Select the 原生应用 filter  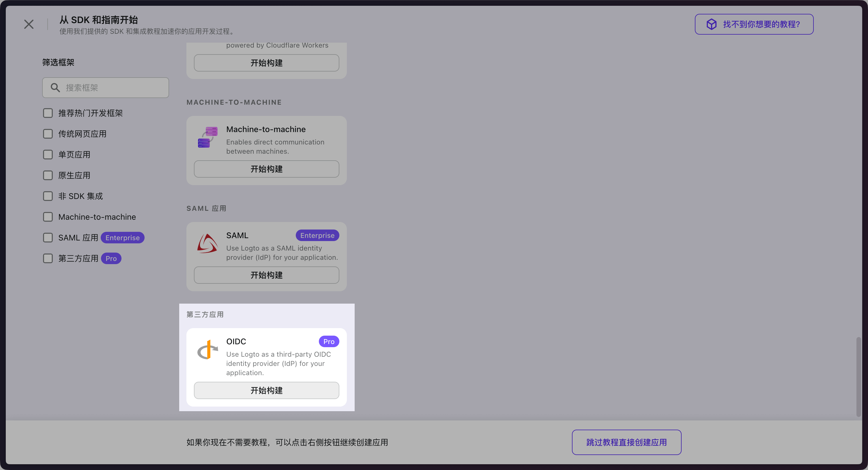[48, 175]
